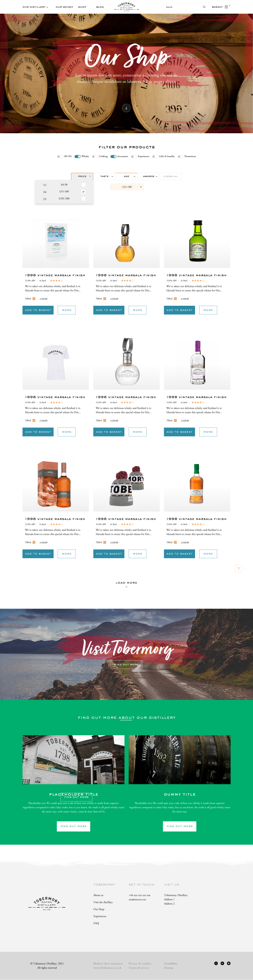This screenshot has width=253, height=980.
Task: Open the Our Distillery menu dropdown
Action: [x=35, y=7]
